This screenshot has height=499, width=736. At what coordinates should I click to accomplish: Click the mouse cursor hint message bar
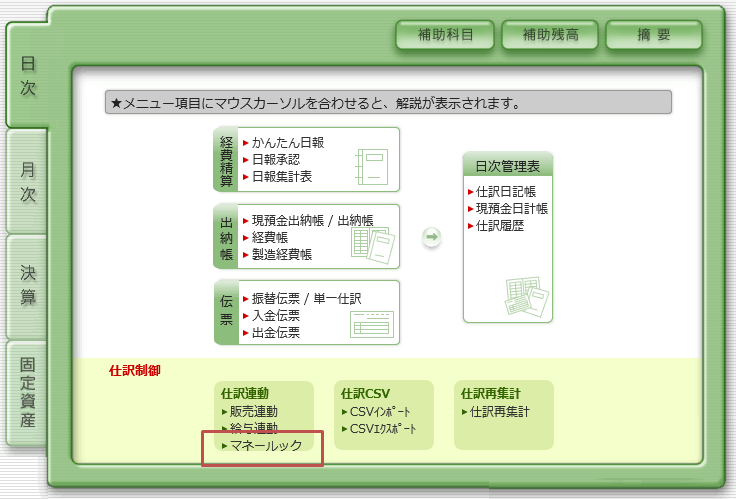coord(388,102)
